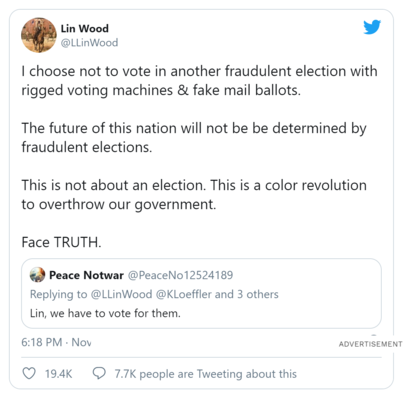The width and height of the screenshot is (405, 395).
Task: Open Peace Notwar's profile name
Action: pos(86,275)
